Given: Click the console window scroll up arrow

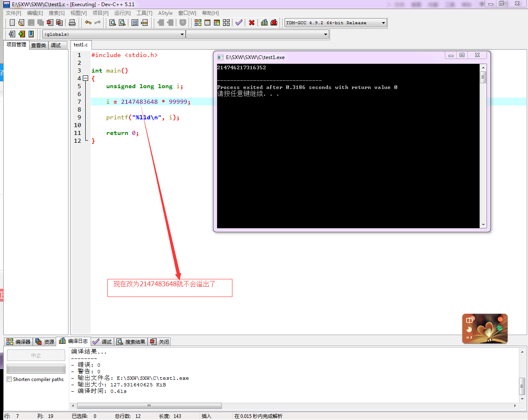Looking at the screenshot, I should pyautogui.click(x=483, y=68).
